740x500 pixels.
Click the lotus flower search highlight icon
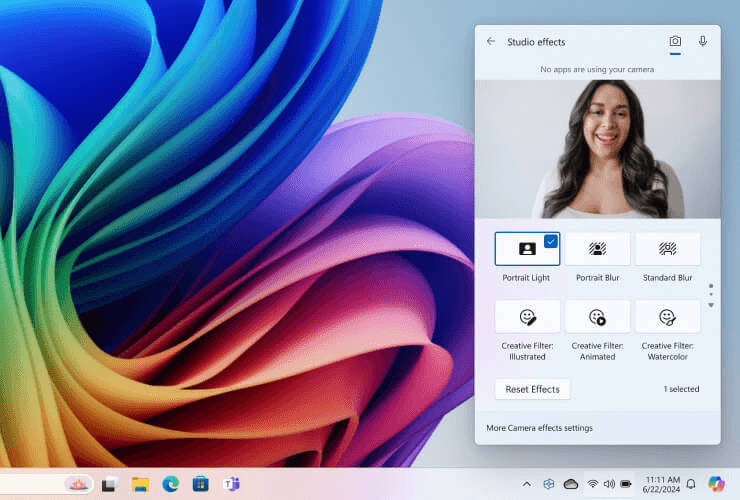coord(79,484)
